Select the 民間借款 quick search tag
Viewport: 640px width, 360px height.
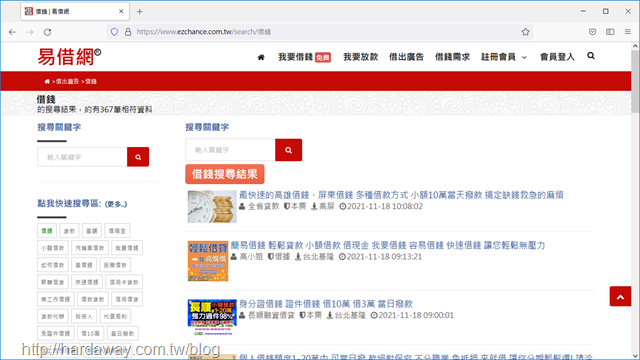tap(115, 265)
